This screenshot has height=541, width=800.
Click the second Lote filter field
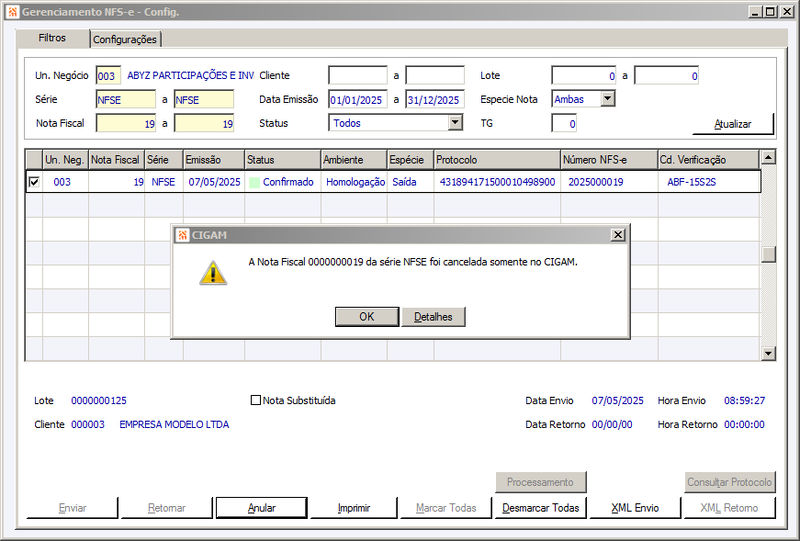(x=666, y=76)
